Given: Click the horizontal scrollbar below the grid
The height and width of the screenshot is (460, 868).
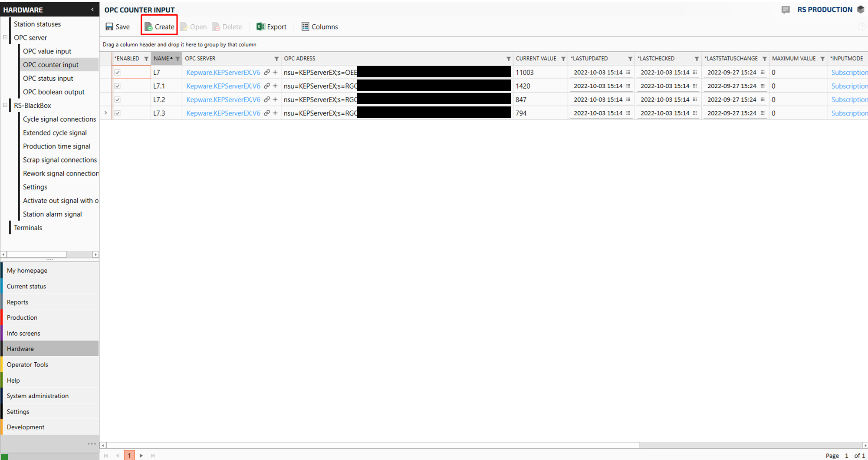Looking at the screenshot, I should point(373,445).
